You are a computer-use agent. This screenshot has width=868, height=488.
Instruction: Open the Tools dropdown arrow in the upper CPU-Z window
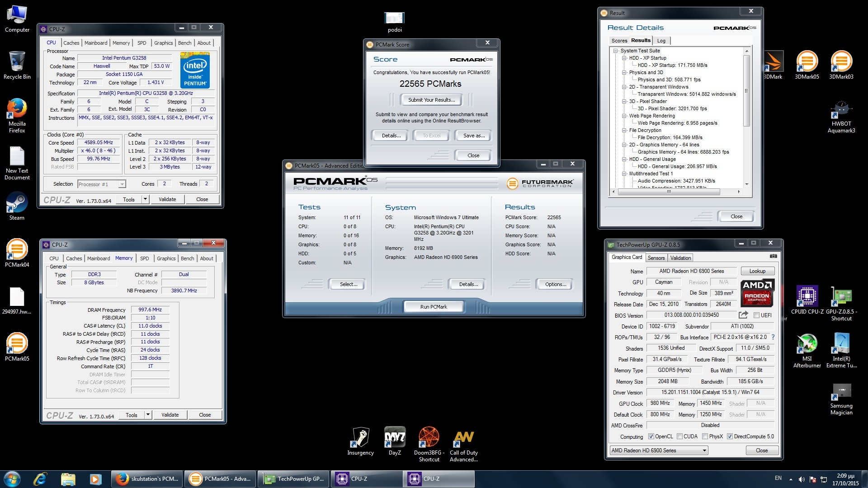click(x=145, y=199)
